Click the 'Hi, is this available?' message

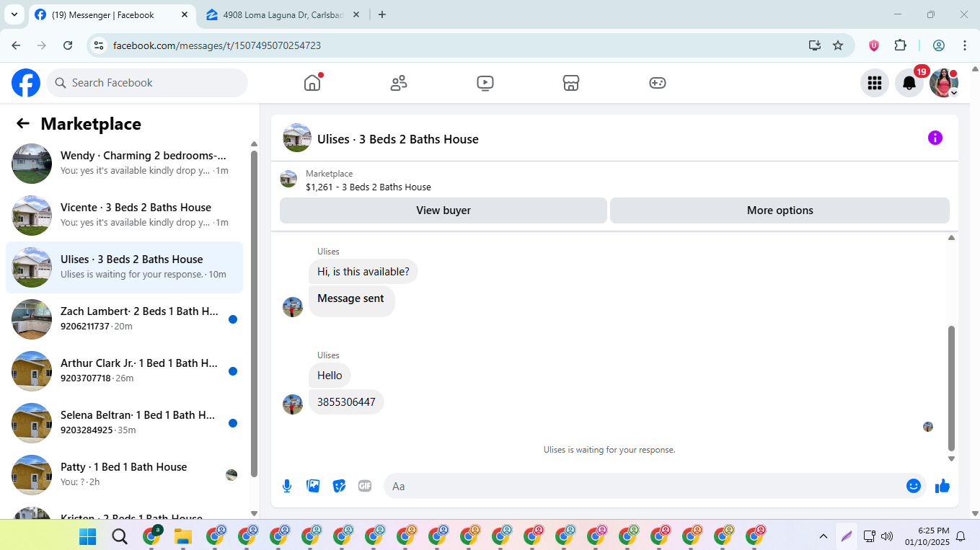click(363, 272)
